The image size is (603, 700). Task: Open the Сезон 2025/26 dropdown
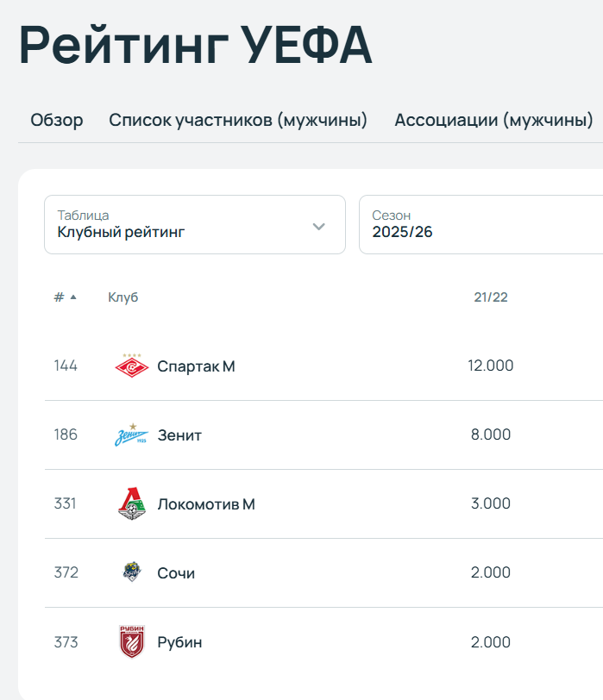click(x=480, y=225)
